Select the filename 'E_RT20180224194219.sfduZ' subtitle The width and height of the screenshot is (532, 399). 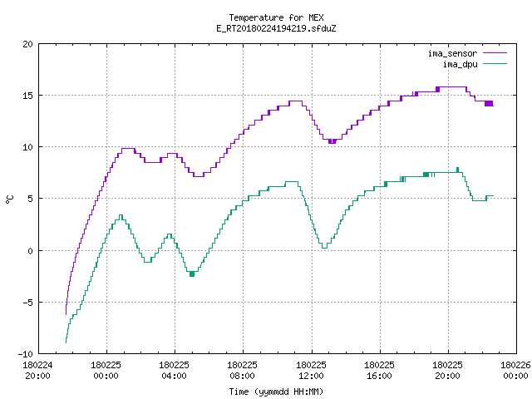tap(276, 28)
